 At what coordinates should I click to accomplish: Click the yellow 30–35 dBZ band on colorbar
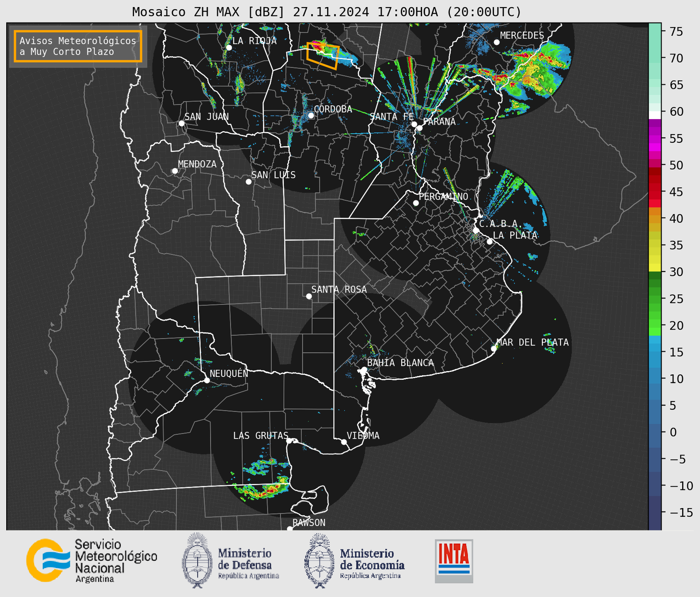[655, 255]
